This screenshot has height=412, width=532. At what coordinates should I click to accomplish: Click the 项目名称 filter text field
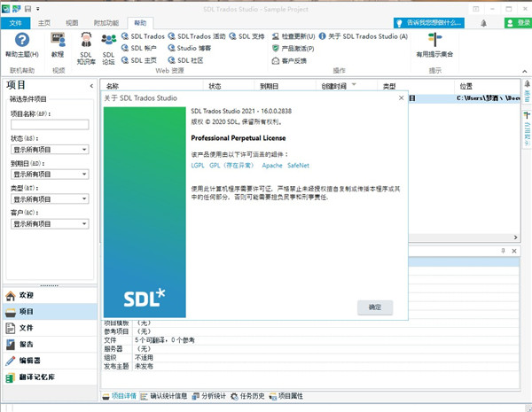pos(50,125)
